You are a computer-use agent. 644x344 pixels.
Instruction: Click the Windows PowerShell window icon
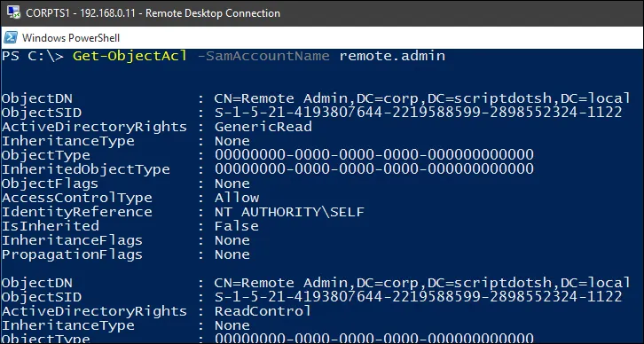(x=11, y=37)
